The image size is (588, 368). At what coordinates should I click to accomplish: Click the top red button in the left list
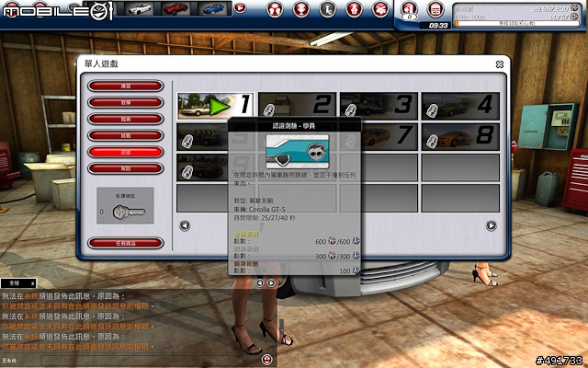[x=126, y=86]
